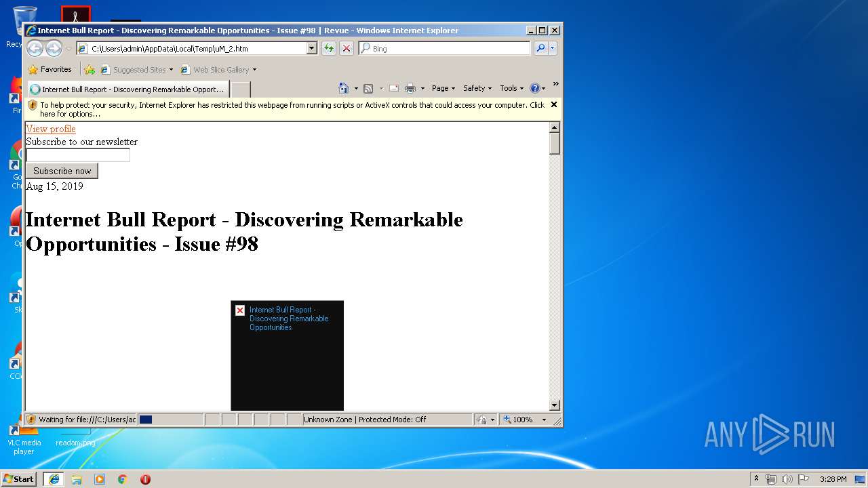Click the security information bar message

[x=292, y=109]
